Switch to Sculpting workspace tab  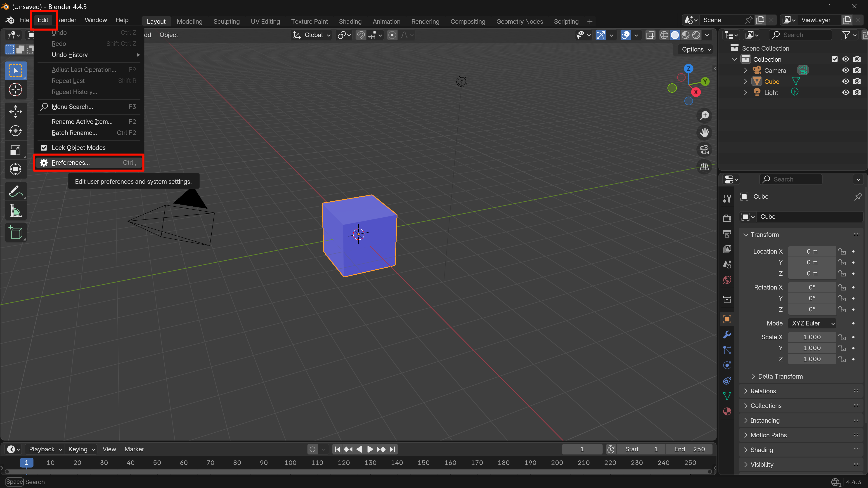[x=226, y=21]
